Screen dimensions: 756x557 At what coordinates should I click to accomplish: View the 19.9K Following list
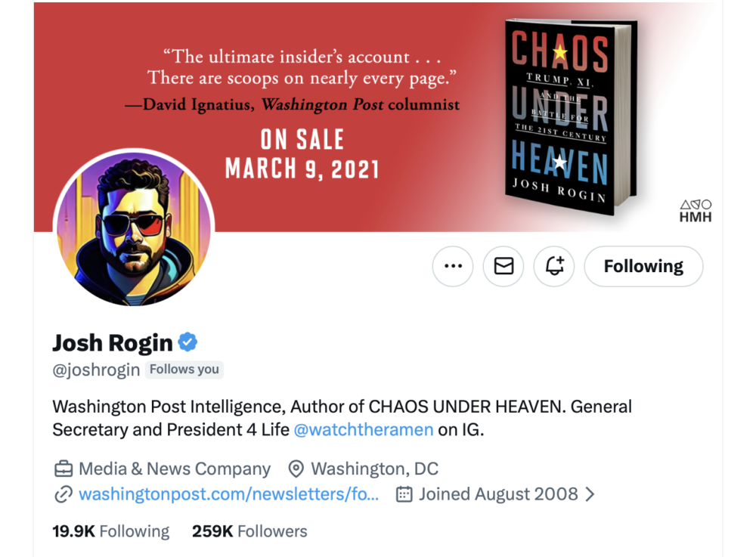[x=110, y=531]
